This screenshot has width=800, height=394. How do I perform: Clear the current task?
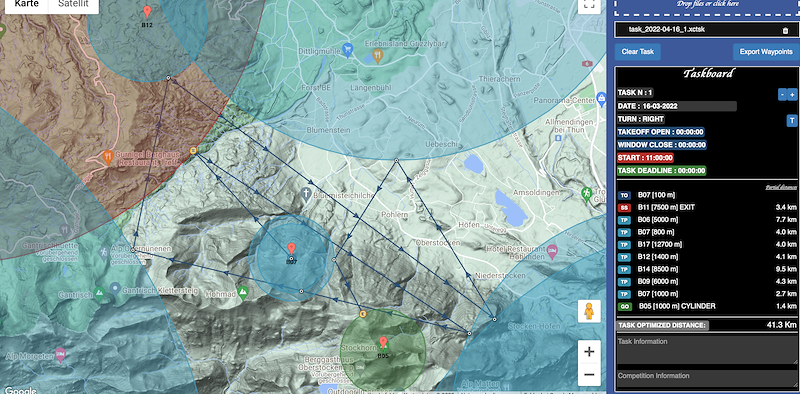pyautogui.click(x=638, y=52)
